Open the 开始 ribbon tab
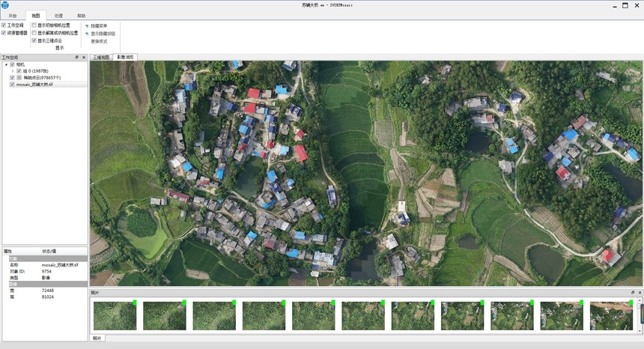Viewport: 644px width, 349px height. (13, 16)
